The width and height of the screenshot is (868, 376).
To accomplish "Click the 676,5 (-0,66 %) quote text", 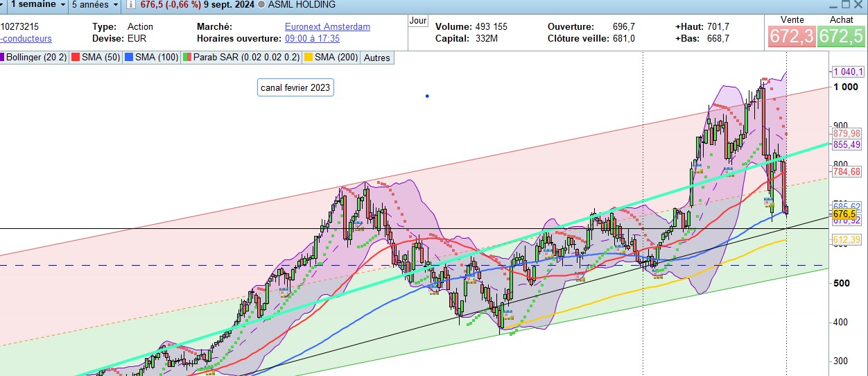I will pos(170,4).
